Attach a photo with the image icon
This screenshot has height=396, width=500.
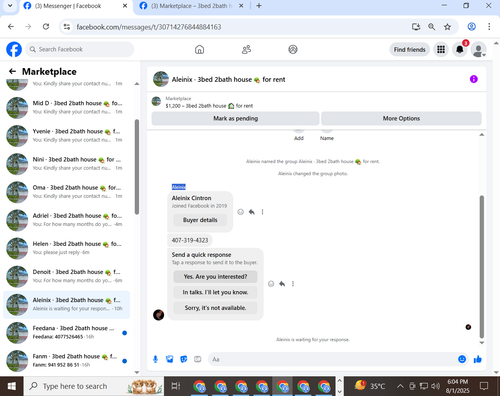point(170,359)
